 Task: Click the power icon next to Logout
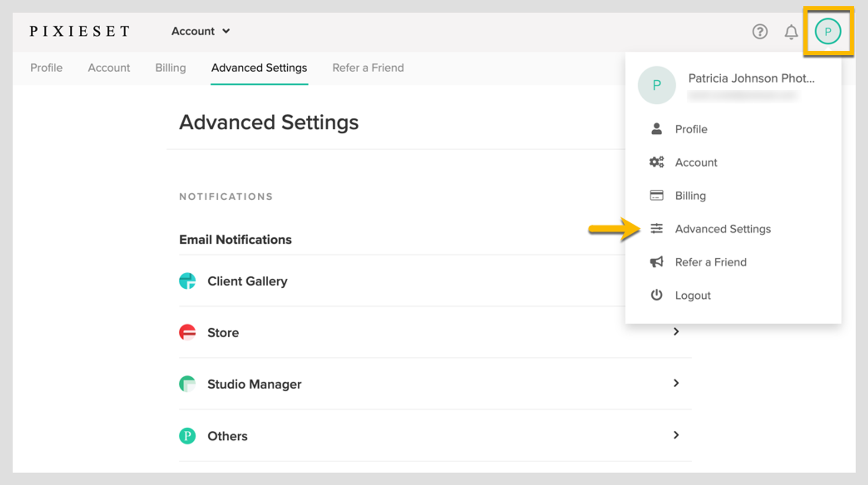(x=657, y=295)
